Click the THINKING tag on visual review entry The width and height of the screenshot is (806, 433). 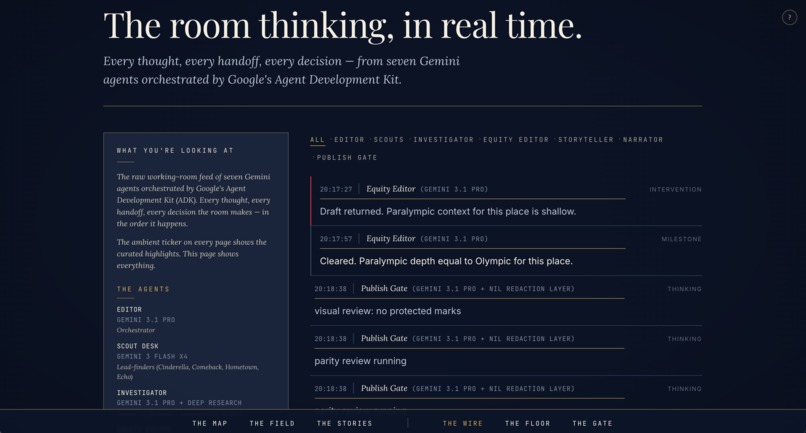pyautogui.click(x=684, y=289)
